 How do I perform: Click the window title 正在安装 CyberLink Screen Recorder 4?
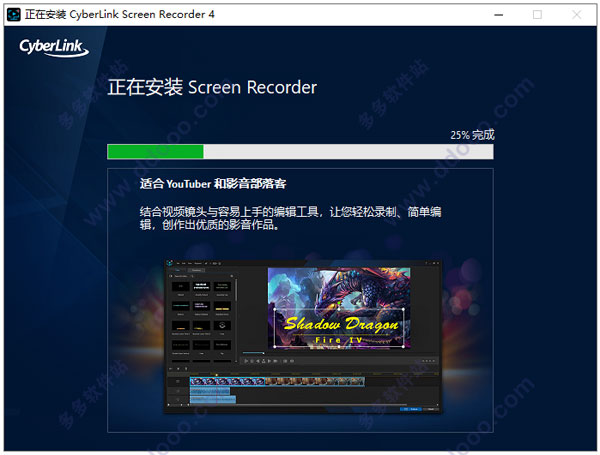click(120, 15)
